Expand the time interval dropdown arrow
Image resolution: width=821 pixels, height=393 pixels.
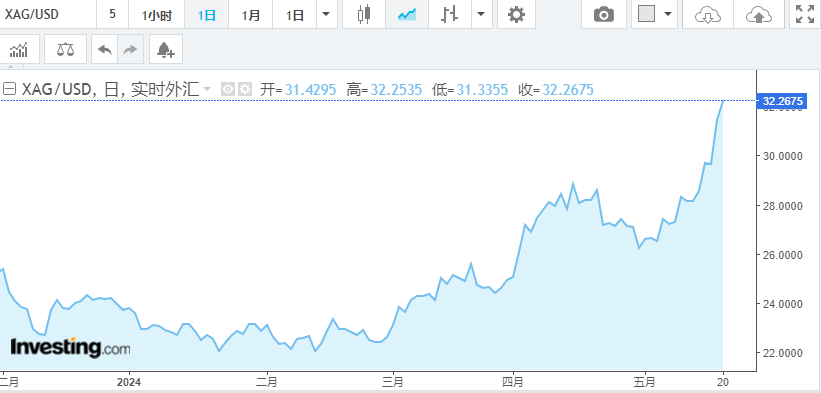click(327, 14)
